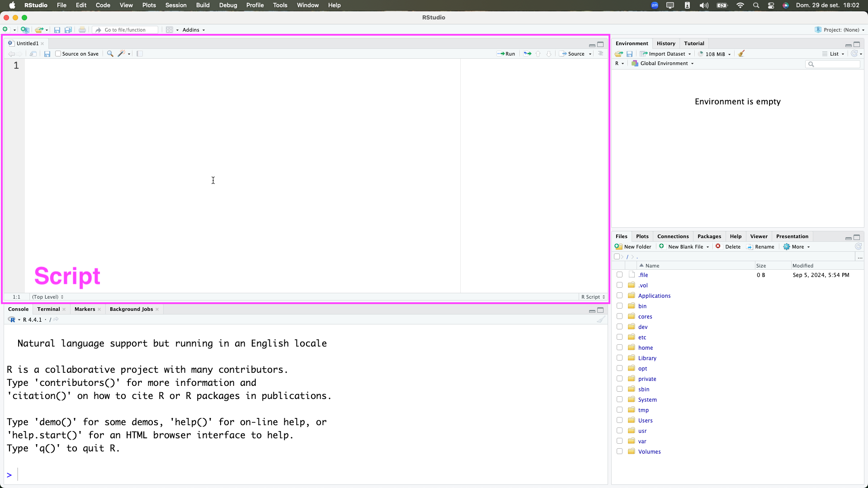
Task: Open the code tools magic wand
Action: 121,54
